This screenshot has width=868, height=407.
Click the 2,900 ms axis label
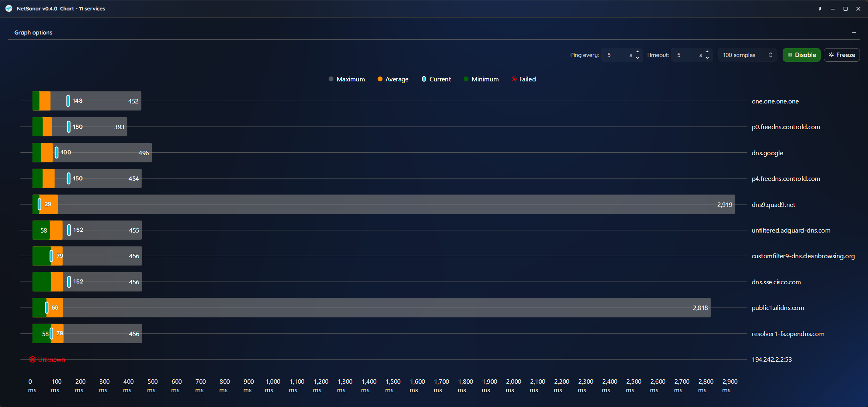[730, 386]
